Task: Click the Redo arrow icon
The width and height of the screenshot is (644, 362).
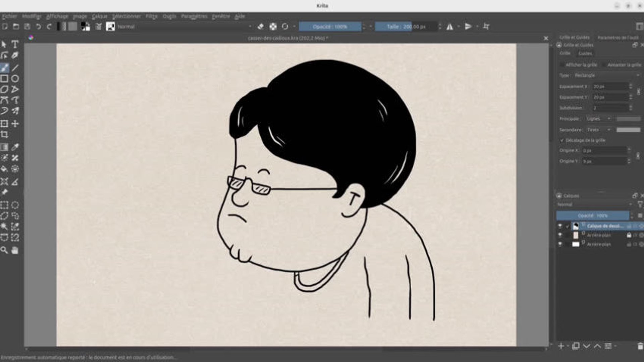Action: (x=49, y=26)
